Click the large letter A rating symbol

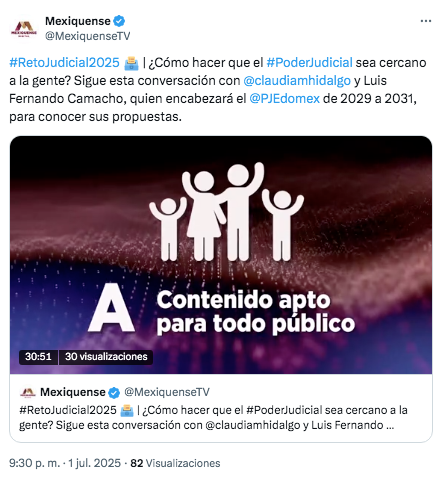click(x=112, y=308)
